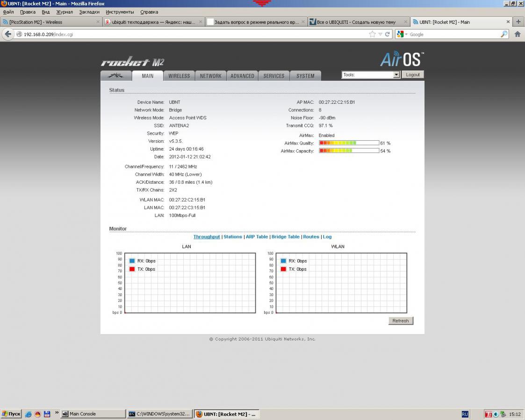Image resolution: width=525 pixels, height=420 pixels.
Task: Click the AirOS logo
Action: [402, 59]
